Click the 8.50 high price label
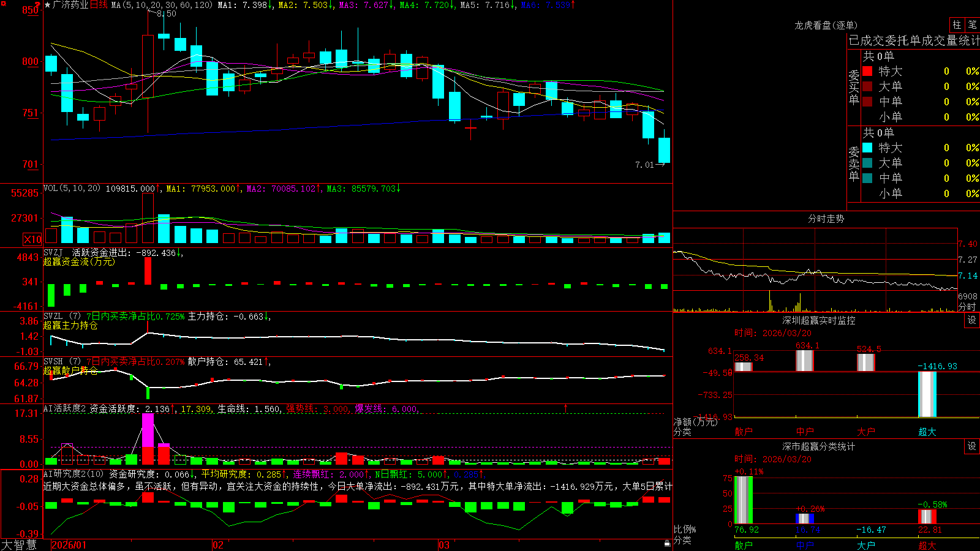This screenshot has width=980, height=551. [167, 13]
